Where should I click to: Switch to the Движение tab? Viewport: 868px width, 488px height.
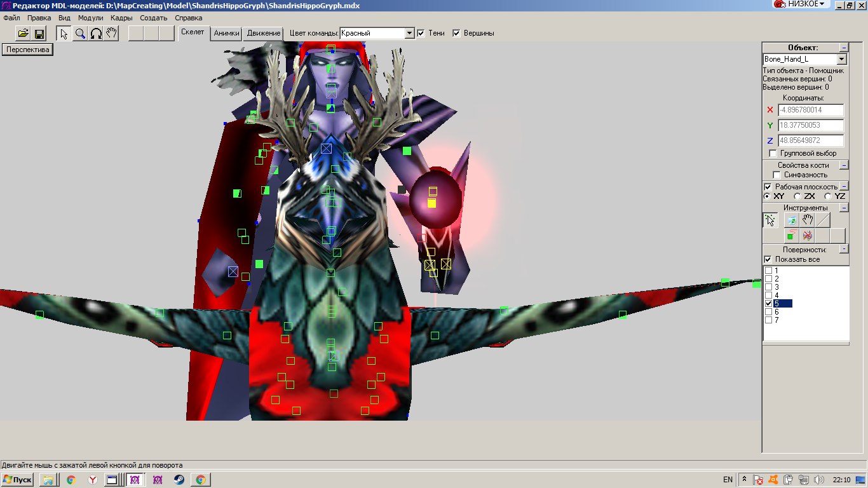[x=263, y=33]
